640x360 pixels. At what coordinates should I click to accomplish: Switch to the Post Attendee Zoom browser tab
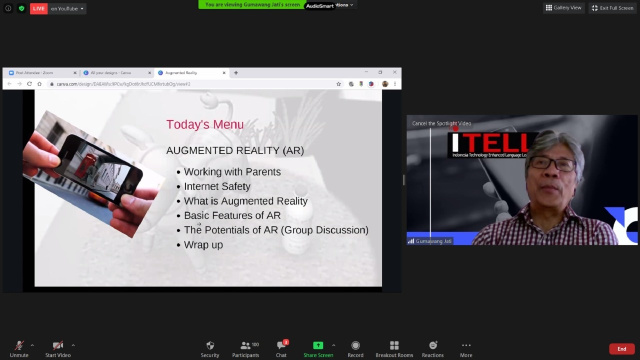point(40,73)
